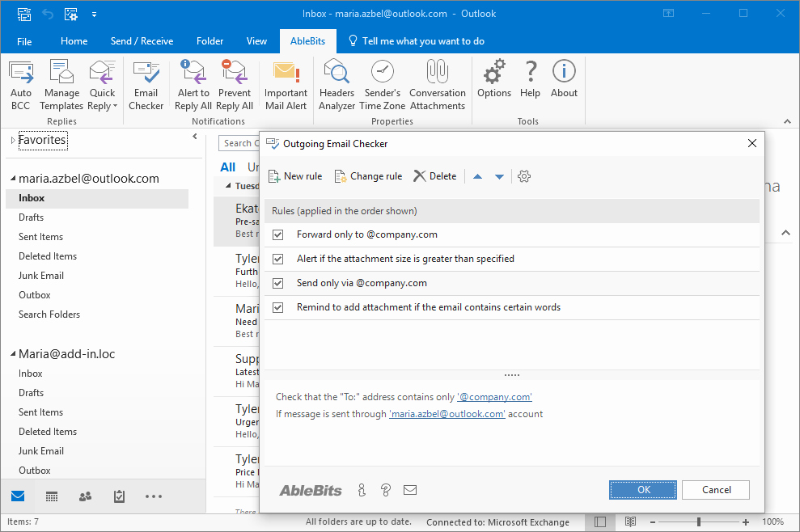Click the '@company.com' link

(494, 397)
